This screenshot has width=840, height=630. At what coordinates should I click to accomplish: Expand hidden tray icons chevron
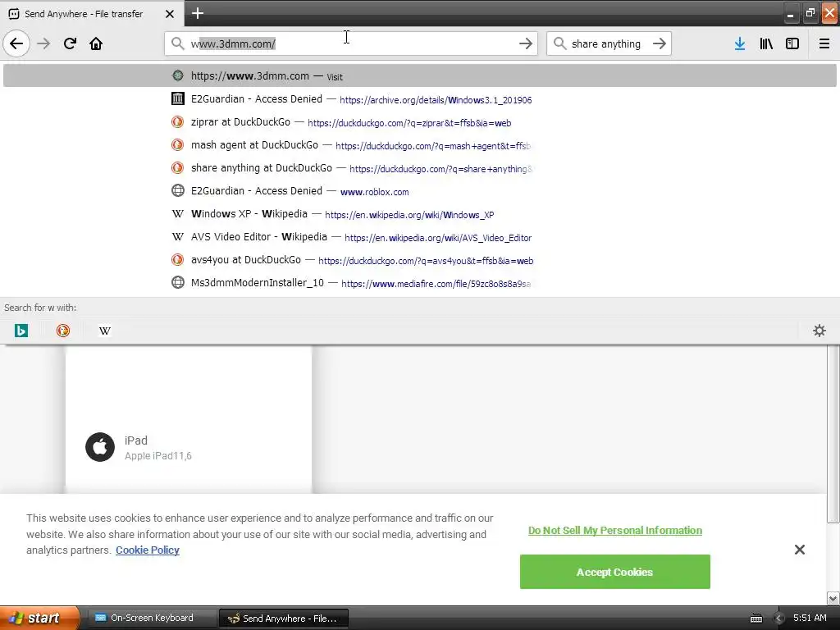point(779,619)
